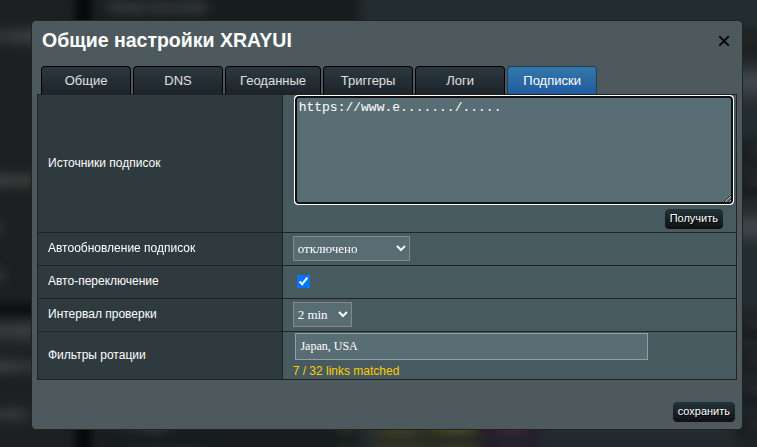Click the Автообновление подписок label
The image size is (757, 447).
pos(121,247)
